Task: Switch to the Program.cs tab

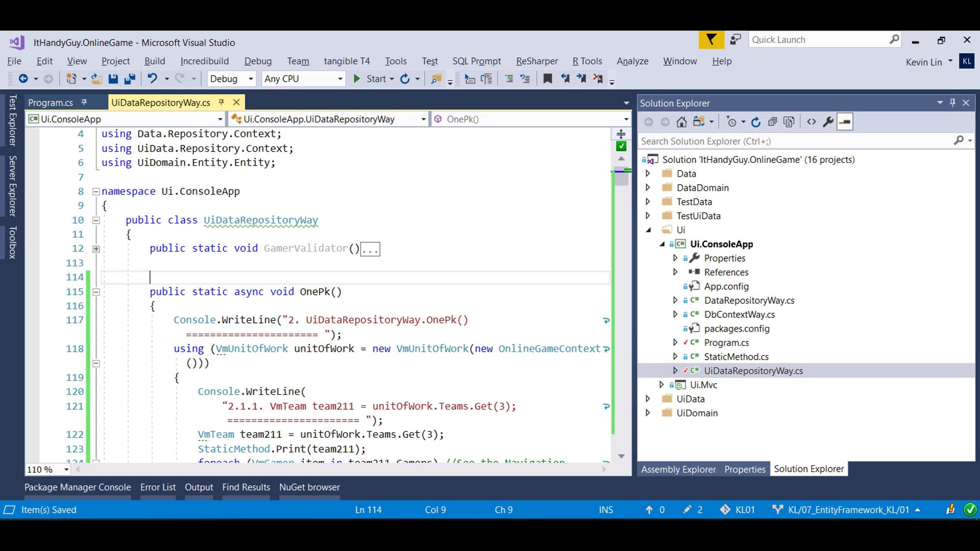Action: 51,103
